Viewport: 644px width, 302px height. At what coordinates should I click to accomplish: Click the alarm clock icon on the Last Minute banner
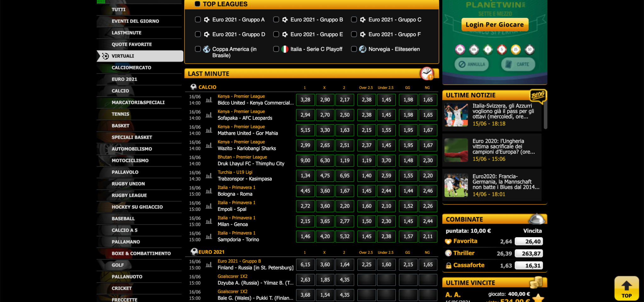[427, 73]
